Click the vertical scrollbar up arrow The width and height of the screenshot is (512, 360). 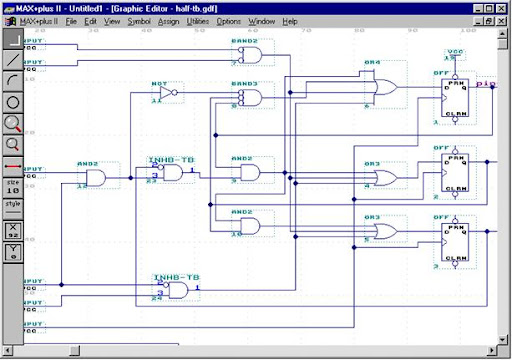(503, 33)
